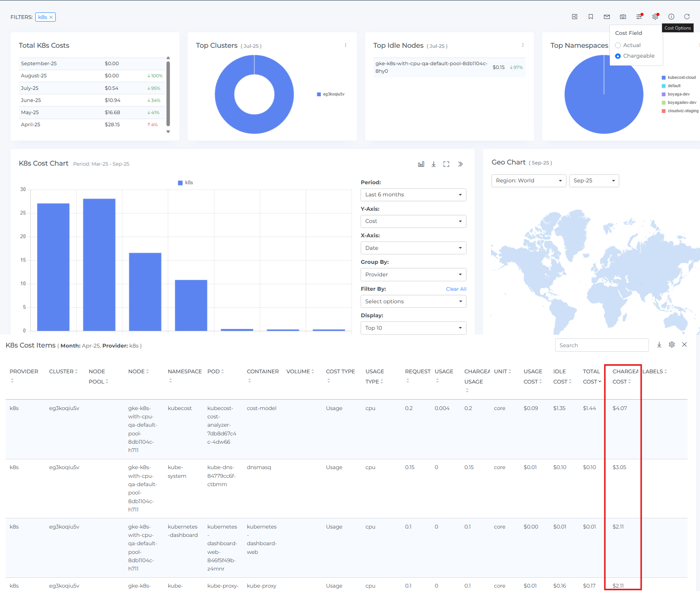Open K8s Cost Items table settings gear

pos(672,345)
